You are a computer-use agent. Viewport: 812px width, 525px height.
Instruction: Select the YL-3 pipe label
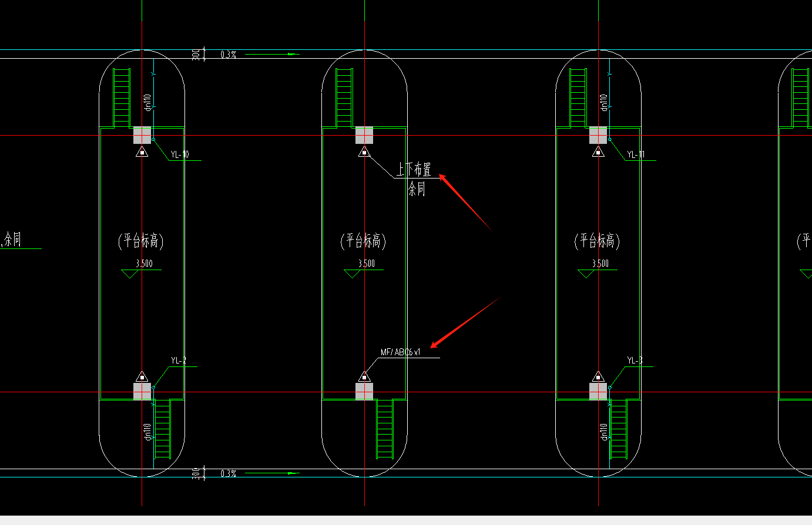(x=635, y=361)
